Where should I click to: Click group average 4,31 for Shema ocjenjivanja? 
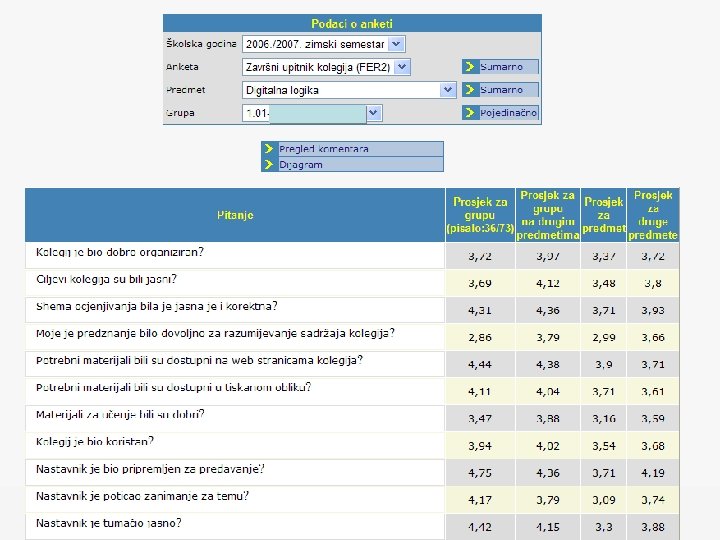tap(480, 310)
